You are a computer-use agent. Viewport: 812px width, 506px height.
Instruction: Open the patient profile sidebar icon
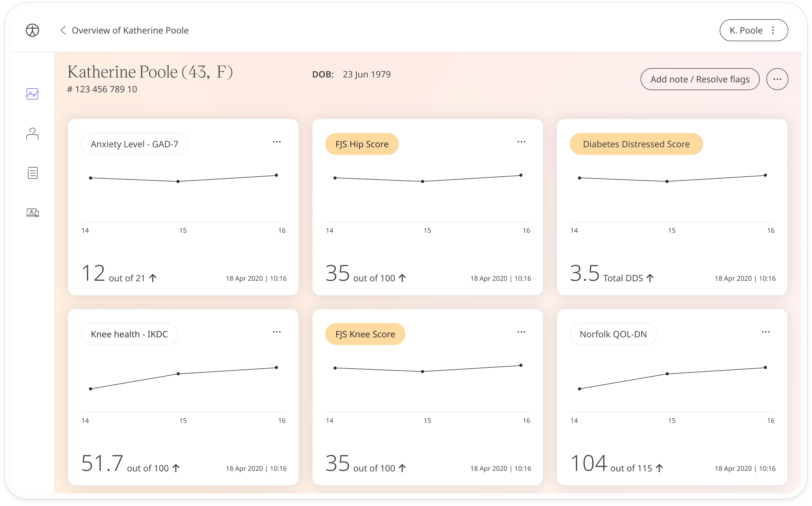coord(32,134)
